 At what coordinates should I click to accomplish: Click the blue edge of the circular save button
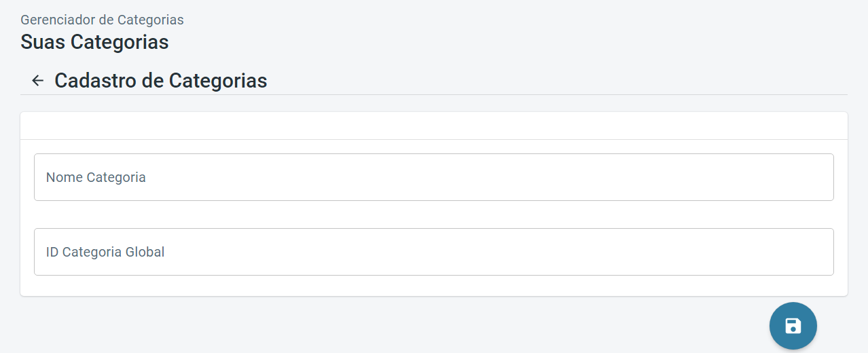pos(774,326)
